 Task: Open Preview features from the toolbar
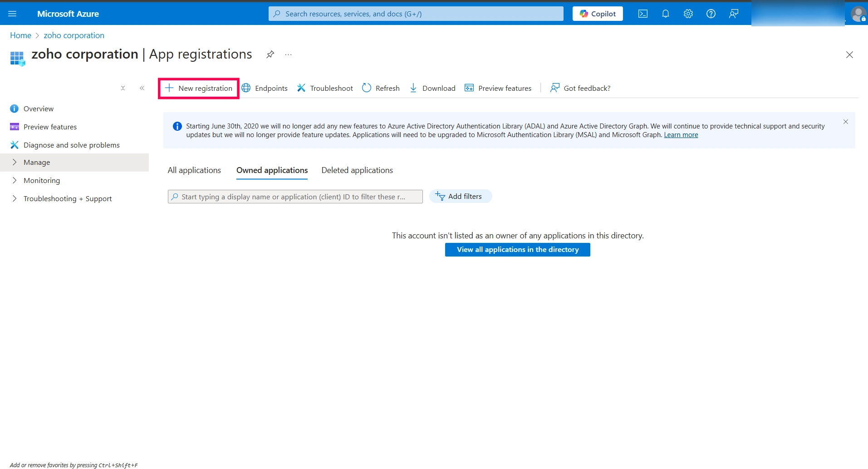click(498, 88)
